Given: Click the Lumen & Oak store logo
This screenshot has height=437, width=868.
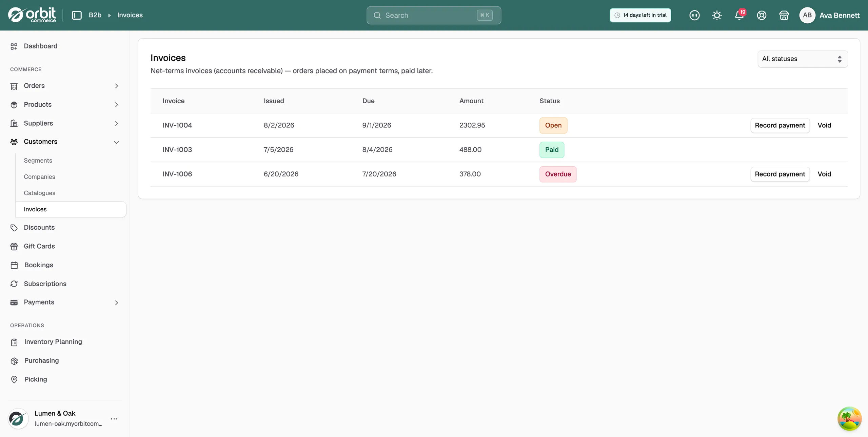Looking at the screenshot, I should coord(18,419).
